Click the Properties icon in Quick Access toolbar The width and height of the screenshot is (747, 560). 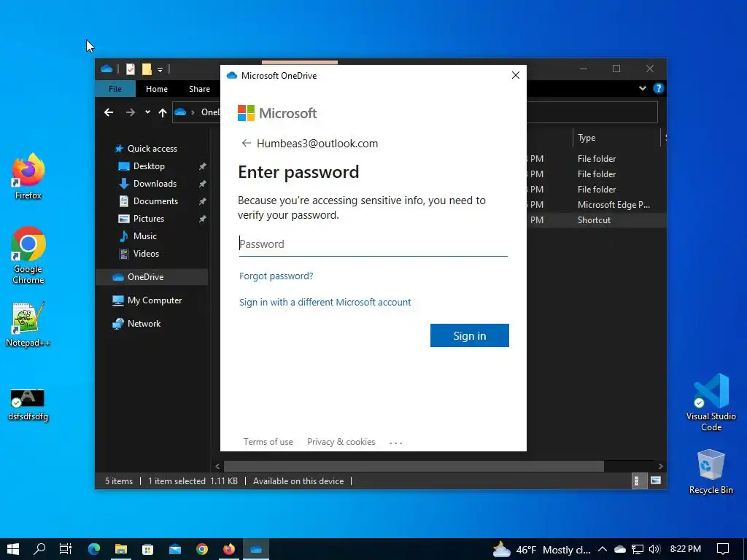tap(130, 69)
